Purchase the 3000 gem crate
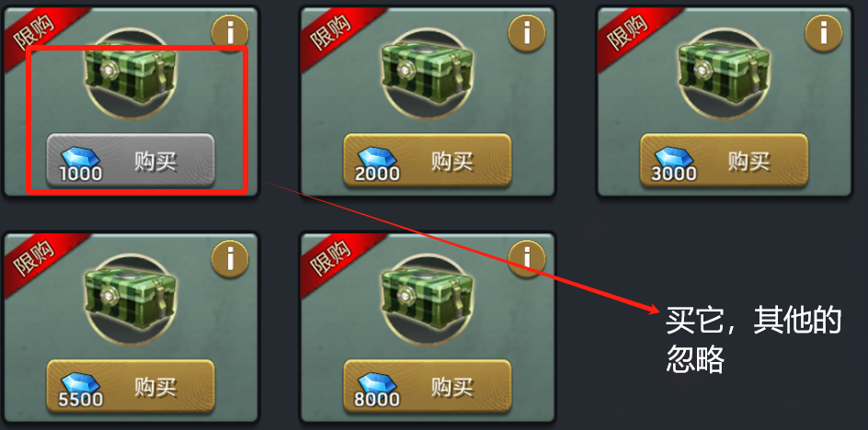Screen dimensions: 868x430 (724, 160)
